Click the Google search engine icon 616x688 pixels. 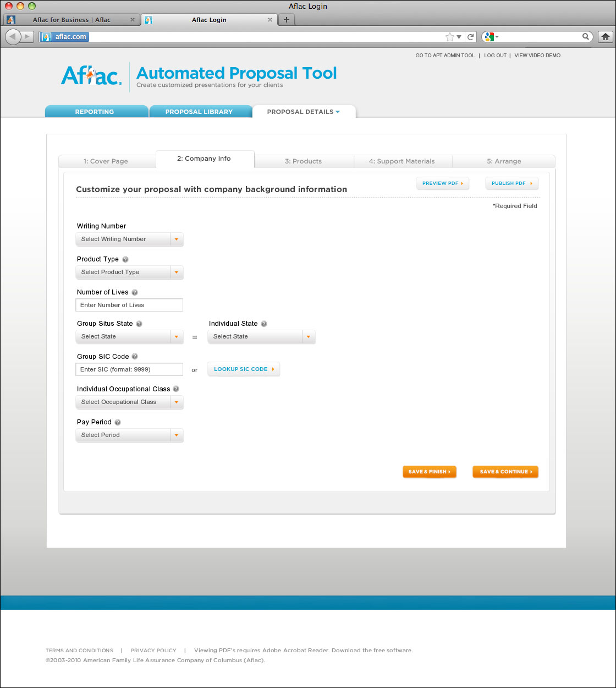pyautogui.click(x=490, y=37)
